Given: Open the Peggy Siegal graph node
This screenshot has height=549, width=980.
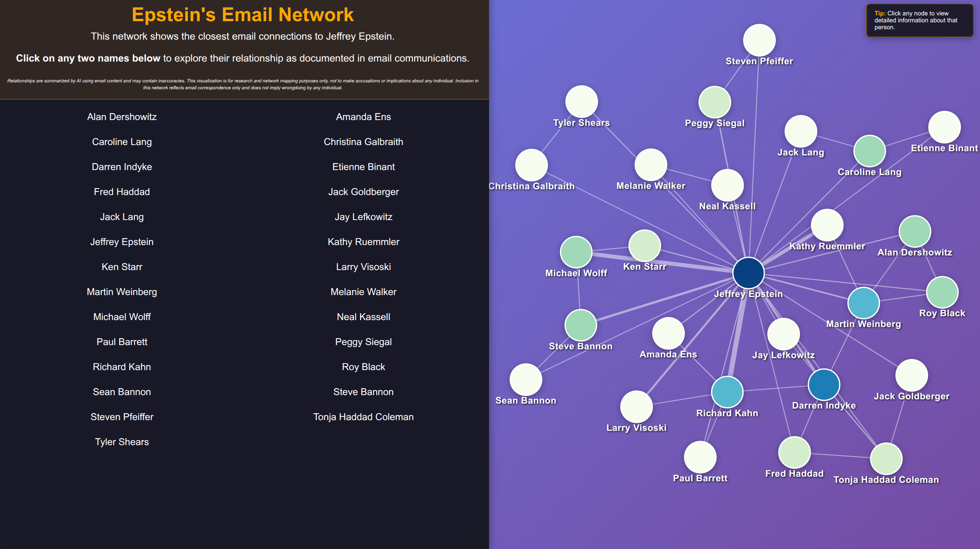Looking at the screenshot, I should pyautogui.click(x=714, y=102).
